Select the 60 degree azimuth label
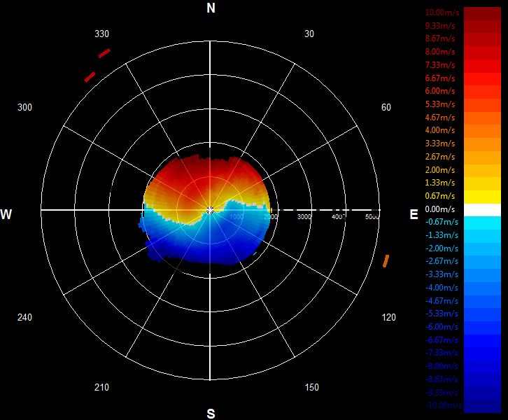 coord(386,107)
